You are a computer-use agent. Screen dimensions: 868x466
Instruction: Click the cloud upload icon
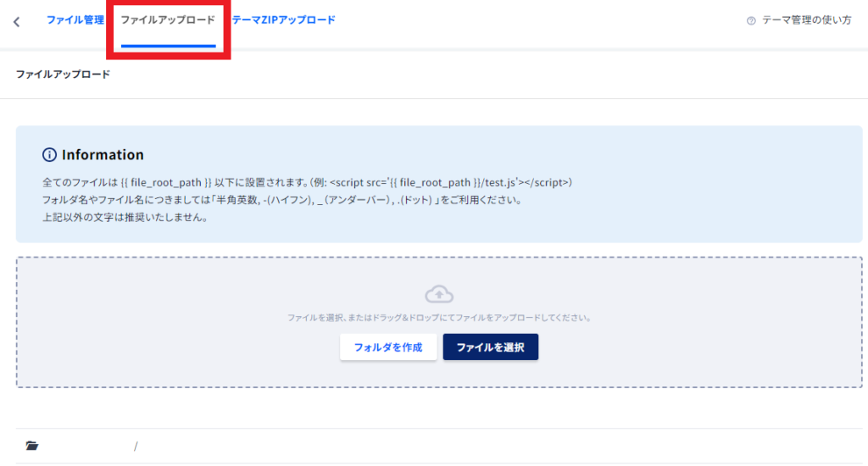(x=439, y=294)
